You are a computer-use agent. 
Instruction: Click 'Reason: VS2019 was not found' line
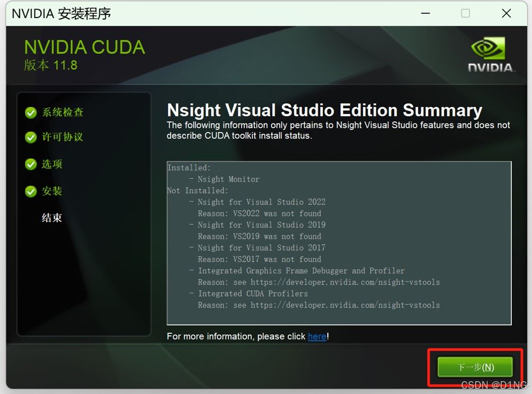260,236
